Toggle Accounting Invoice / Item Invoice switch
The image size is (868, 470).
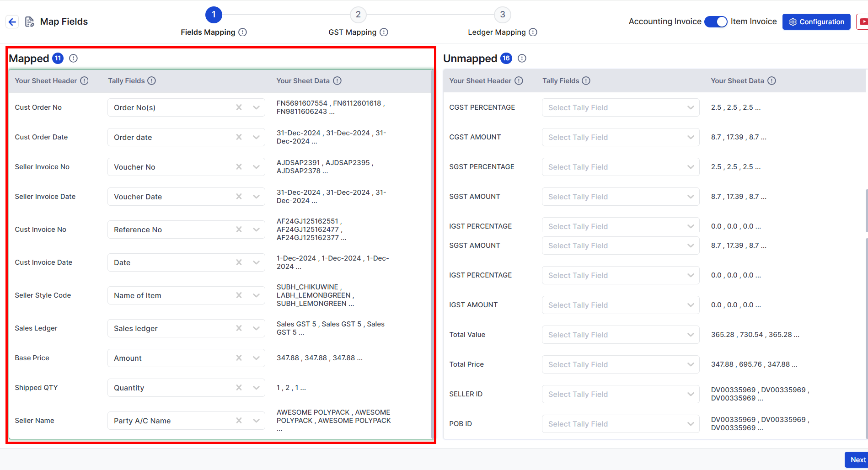[716, 21]
